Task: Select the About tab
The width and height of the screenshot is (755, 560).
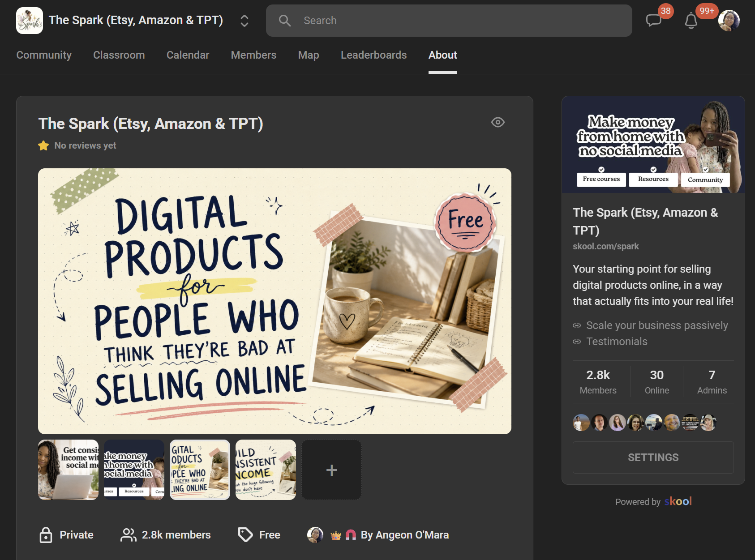Action: [443, 55]
